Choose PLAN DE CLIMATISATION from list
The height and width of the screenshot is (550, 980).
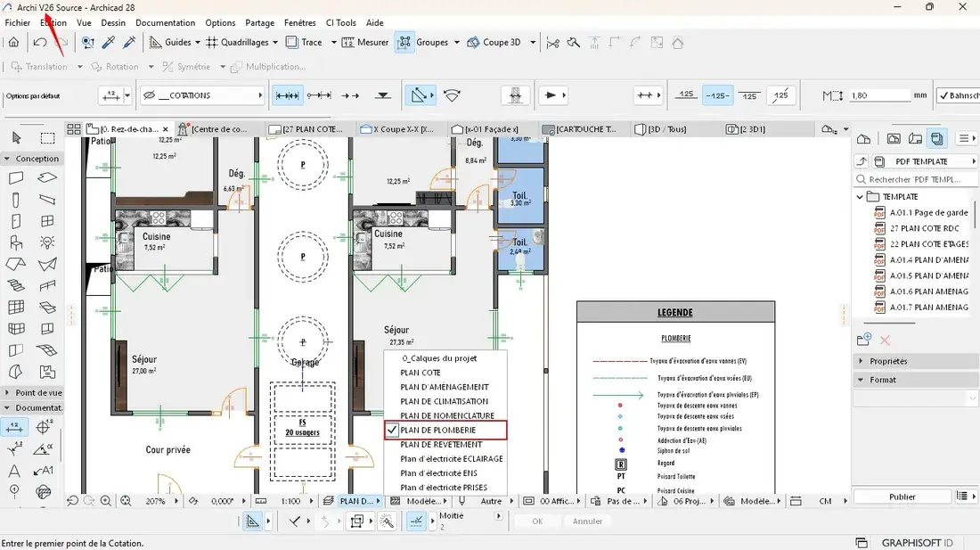[x=444, y=401]
